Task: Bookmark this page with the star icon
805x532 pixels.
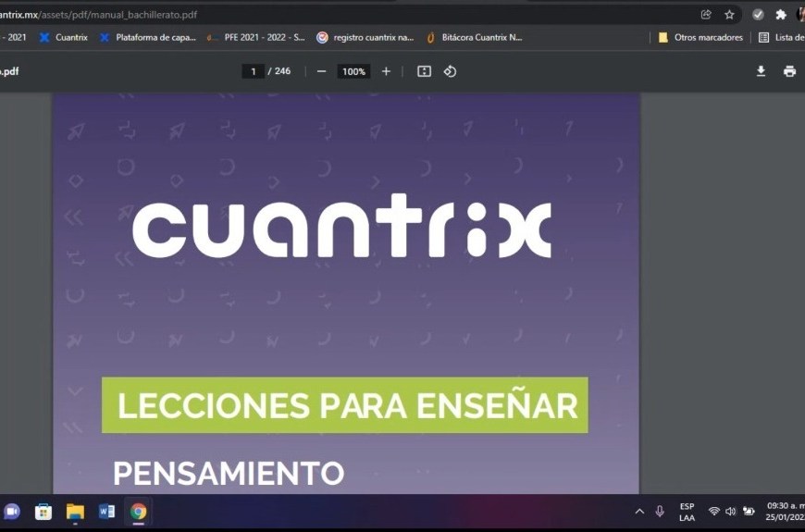Action: coord(729,15)
